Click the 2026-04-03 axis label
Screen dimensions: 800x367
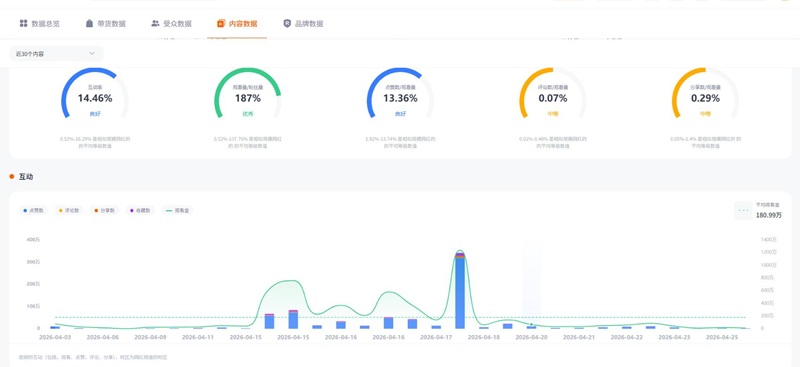[55, 337]
